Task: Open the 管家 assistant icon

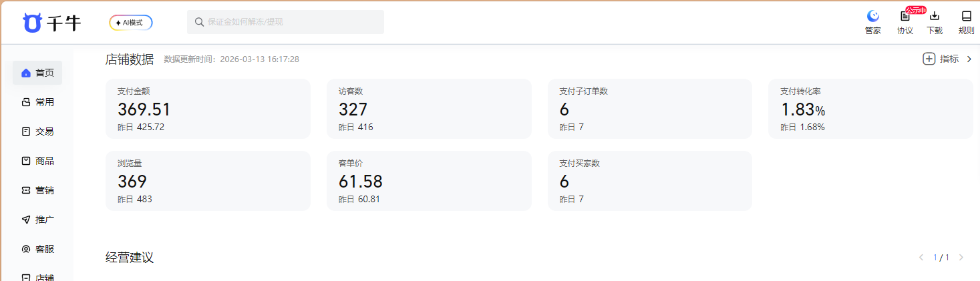Action: pyautogui.click(x=873, y=16)
